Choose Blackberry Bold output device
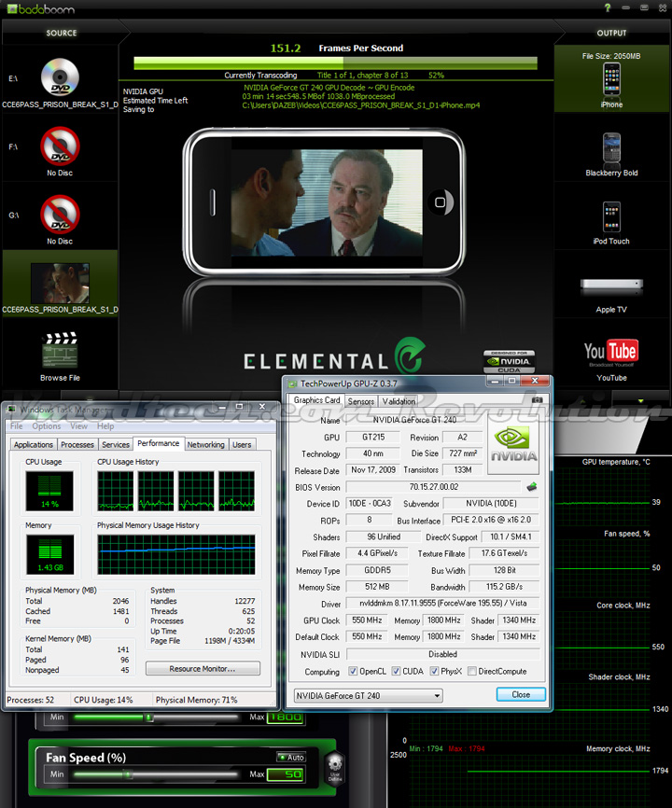Screen dimensions: 672x808 coord(611,148)
